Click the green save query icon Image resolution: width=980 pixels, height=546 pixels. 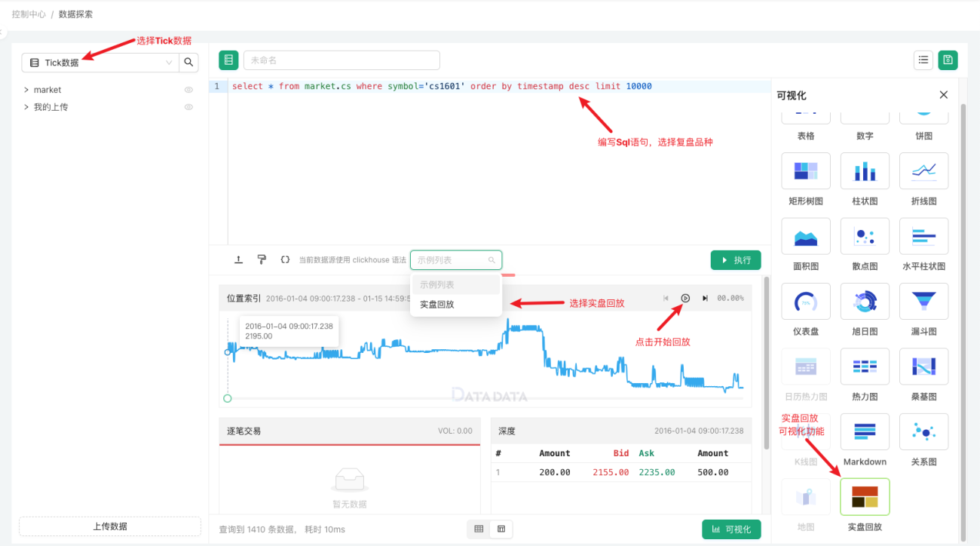[x=948, y=60]
